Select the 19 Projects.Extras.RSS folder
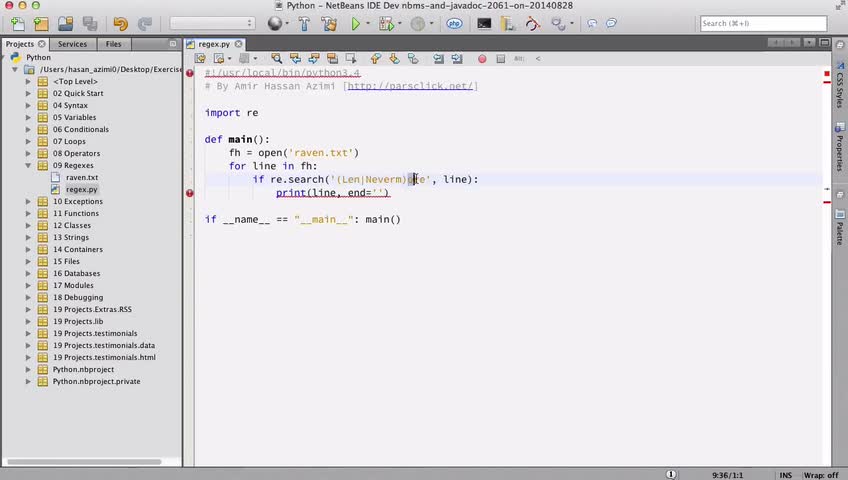 pyautogui.click(x=92, y=309)
